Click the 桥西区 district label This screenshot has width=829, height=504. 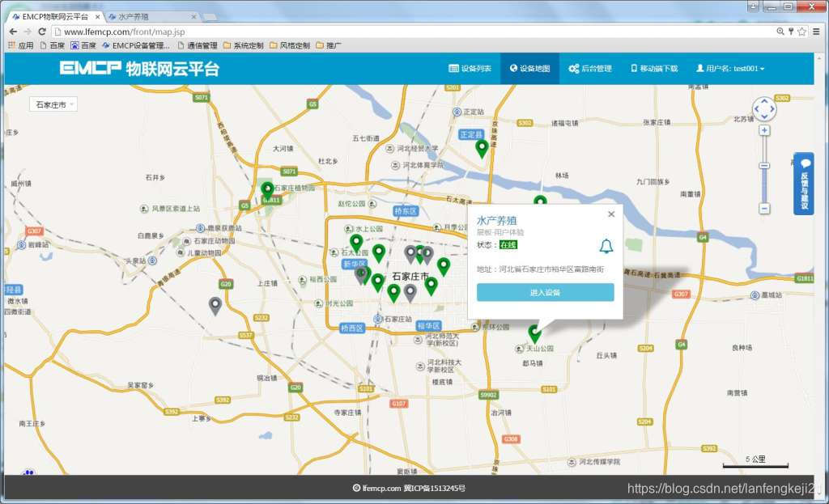pyautogui.click(x=352, y=328)
